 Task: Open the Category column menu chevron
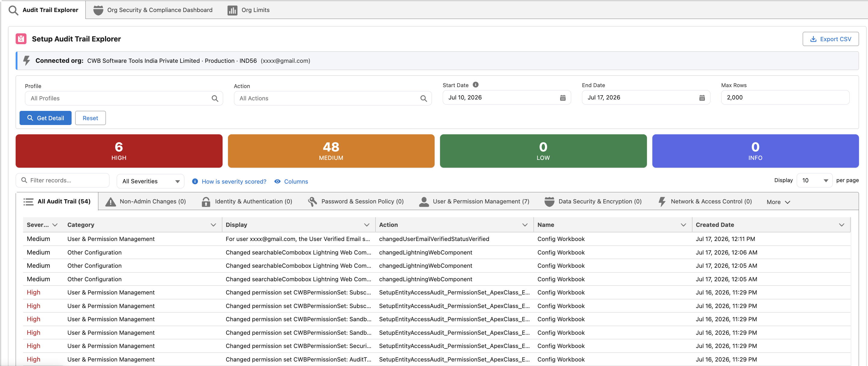[x=213, y=224]
